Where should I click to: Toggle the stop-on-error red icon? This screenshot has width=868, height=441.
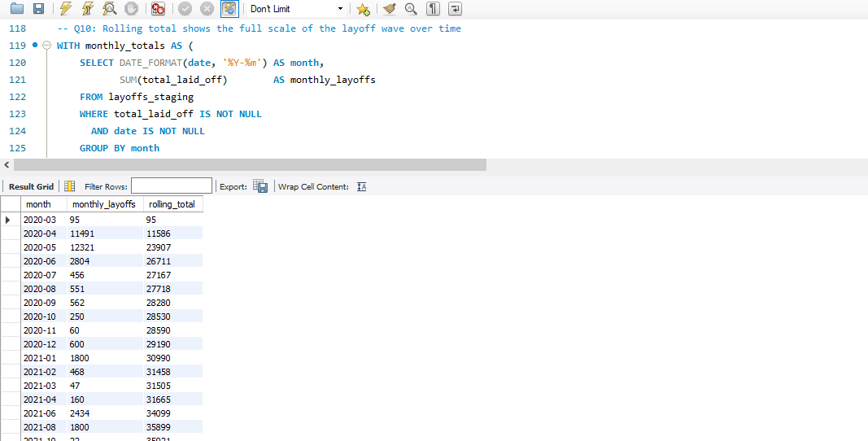158,8
